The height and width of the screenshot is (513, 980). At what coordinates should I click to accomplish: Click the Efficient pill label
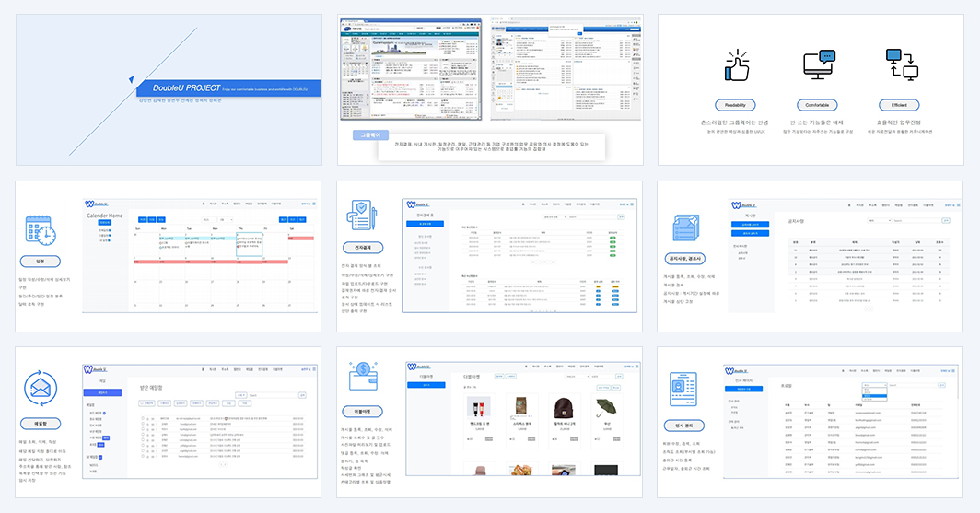point(899,105)
